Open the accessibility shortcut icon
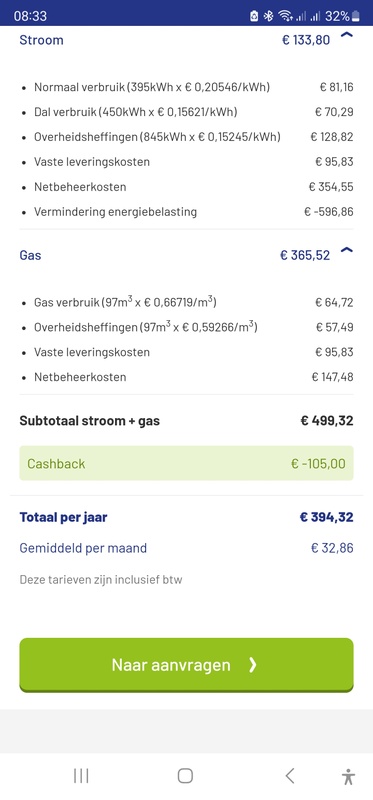373x800 pixels. (349, 777)
